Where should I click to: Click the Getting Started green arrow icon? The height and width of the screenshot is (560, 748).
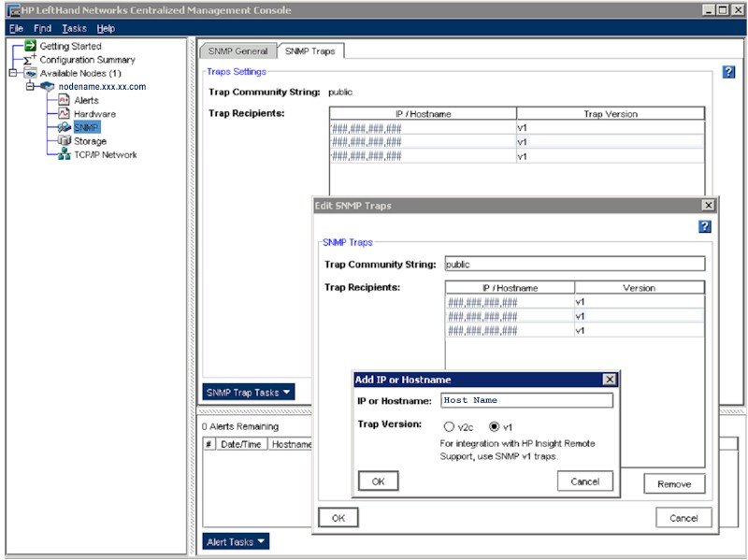pos(31,46)
